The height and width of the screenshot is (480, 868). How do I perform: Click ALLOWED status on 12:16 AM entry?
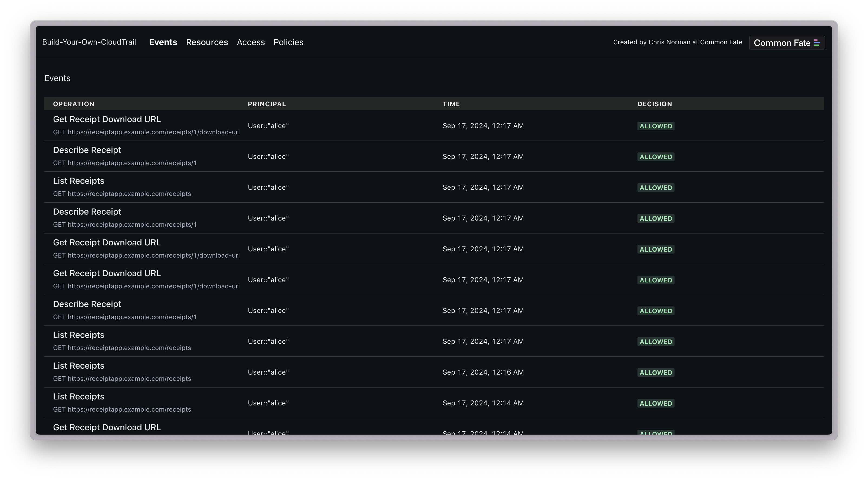656,372
